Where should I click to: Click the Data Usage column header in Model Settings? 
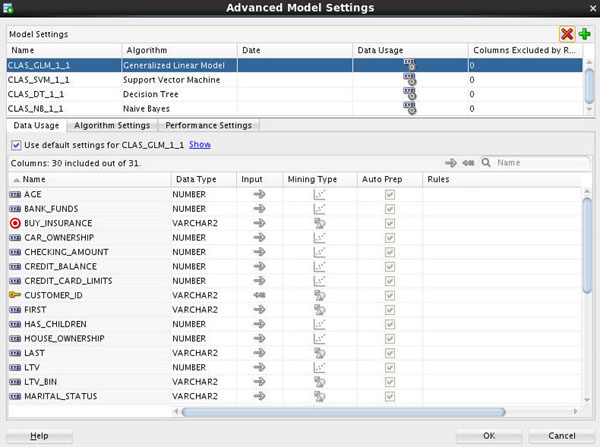tap(410, 50)
